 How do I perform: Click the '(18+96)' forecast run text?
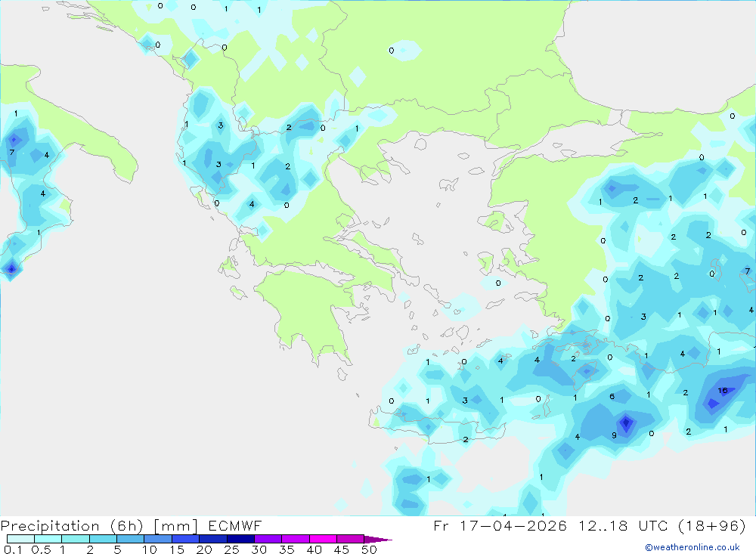(711, 525)
